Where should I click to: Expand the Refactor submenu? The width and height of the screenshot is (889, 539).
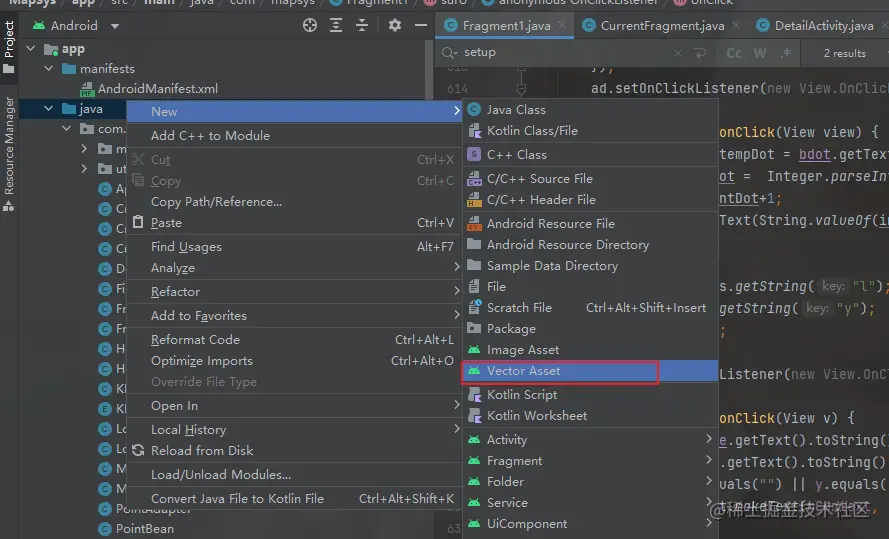294,291
